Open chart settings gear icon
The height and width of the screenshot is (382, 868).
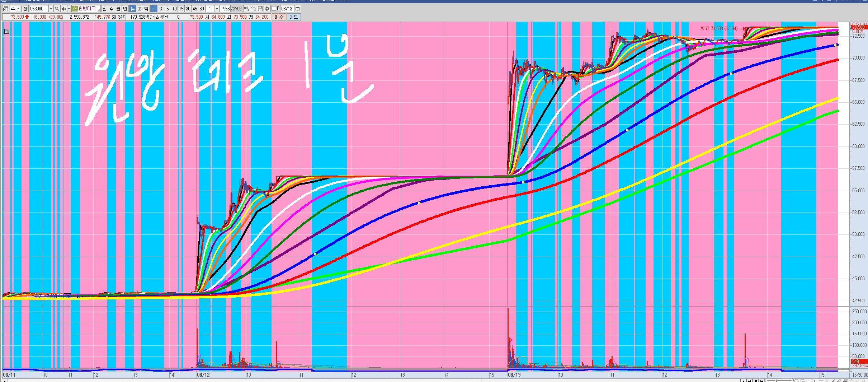tap(267, 9)
